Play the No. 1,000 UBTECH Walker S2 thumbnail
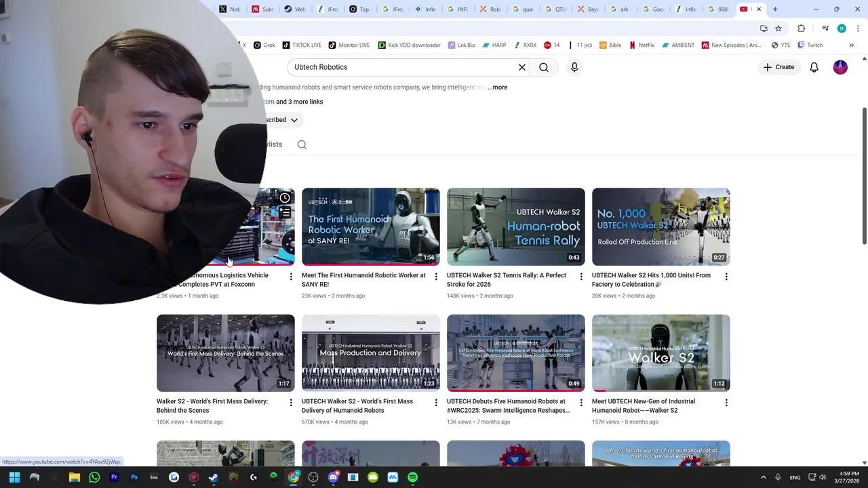This screenshot has height=488, width=868. pos(660,226)
